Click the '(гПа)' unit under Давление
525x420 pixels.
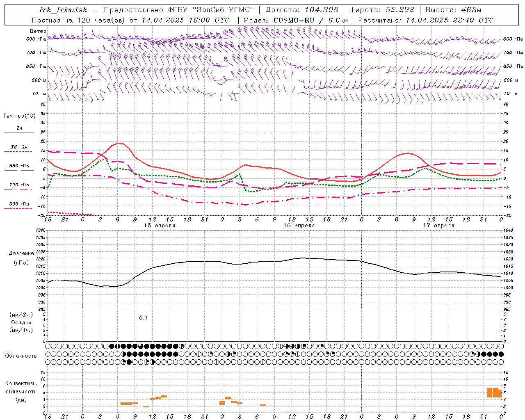(x=21, y=263)
